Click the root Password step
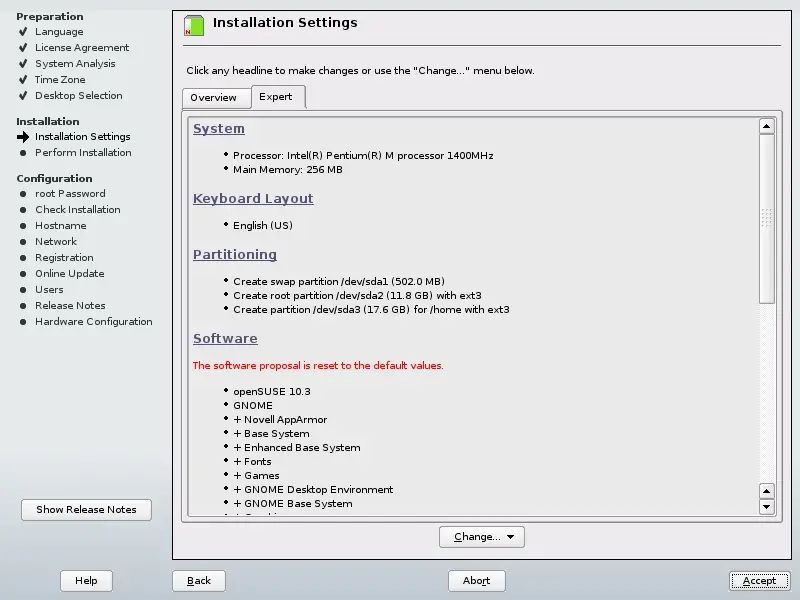 [70, 194]
